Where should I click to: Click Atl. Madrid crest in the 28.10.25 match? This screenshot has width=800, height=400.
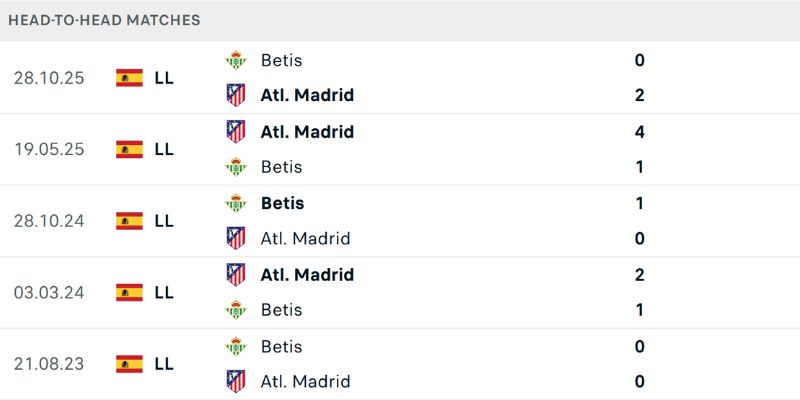click(x=236, y=96)
